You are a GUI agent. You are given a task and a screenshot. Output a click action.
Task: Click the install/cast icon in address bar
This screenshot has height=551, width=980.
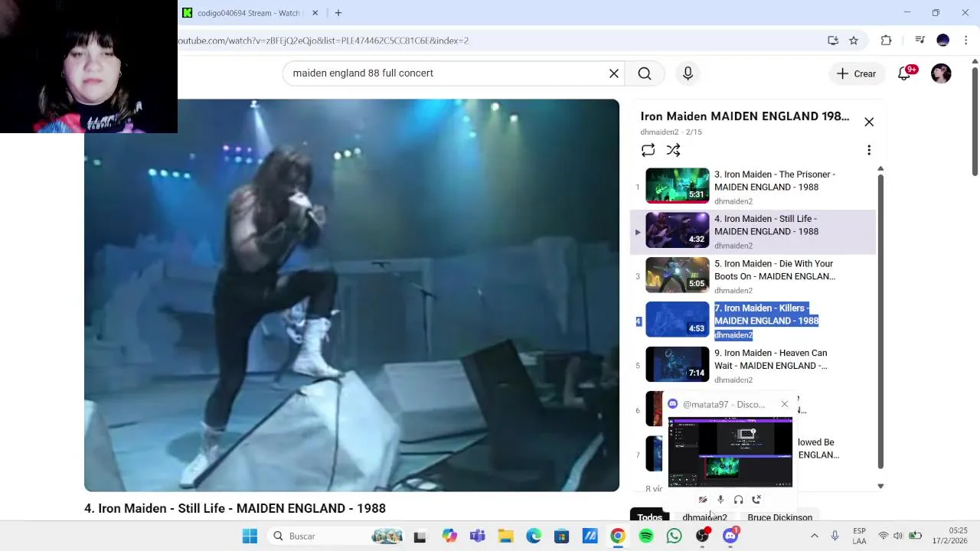click(x=833, y=41)
